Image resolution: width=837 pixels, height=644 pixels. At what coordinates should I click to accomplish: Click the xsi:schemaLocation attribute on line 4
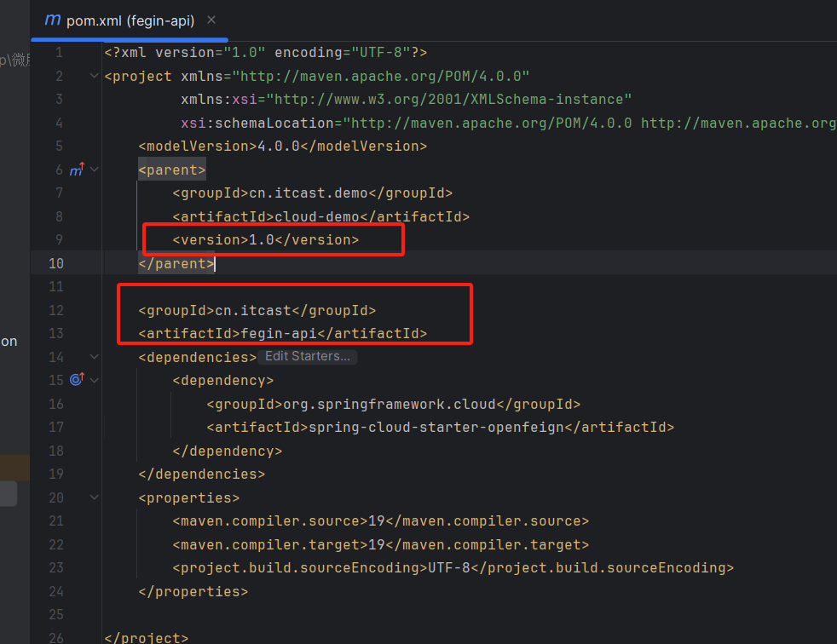[x=257, y=124]
